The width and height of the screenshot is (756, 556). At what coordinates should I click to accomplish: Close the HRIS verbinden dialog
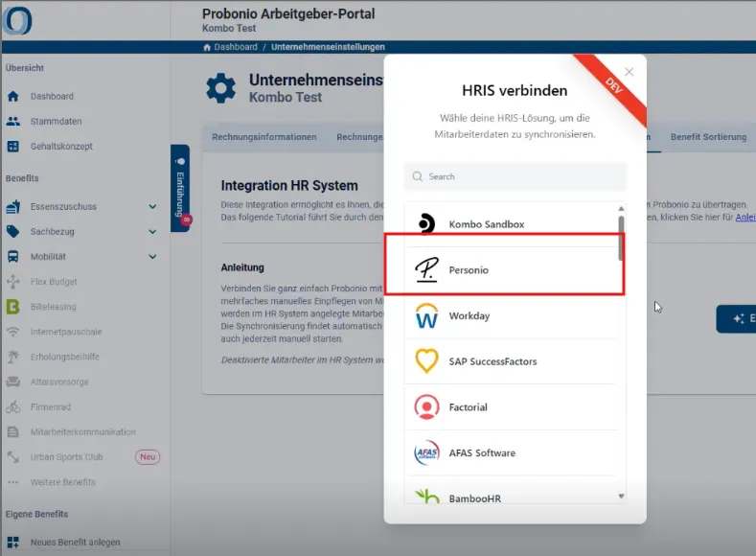coord(630,72)
